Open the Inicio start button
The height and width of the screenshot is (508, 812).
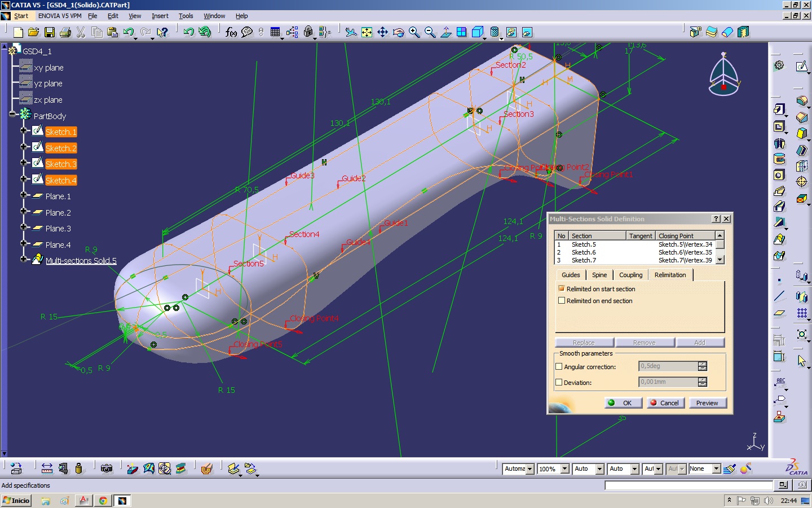pos(16,500)
